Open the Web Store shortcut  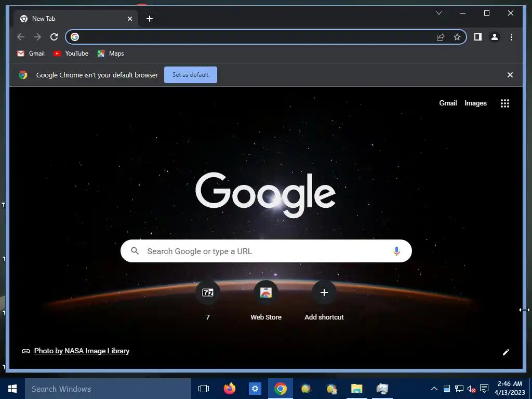point(266,300)
